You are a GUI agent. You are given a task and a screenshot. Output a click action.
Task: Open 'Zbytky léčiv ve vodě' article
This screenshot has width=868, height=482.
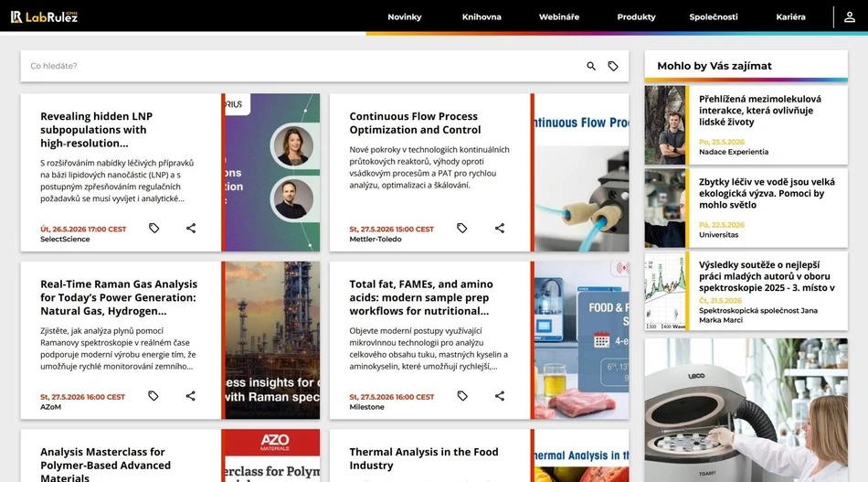767,193
